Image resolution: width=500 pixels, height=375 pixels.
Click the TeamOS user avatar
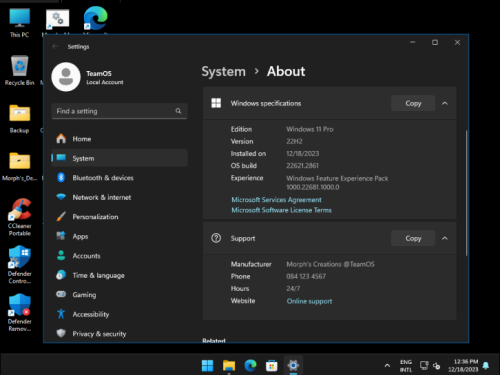click(66, 77)
